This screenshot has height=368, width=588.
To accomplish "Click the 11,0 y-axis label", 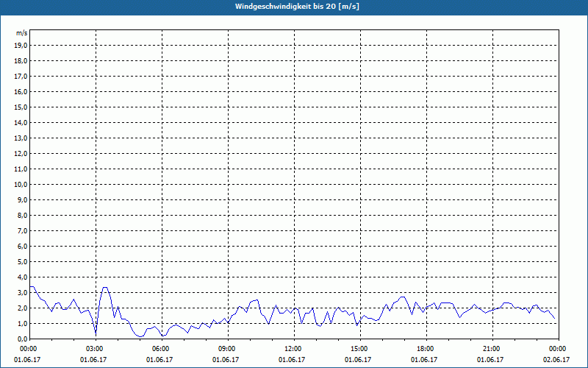I will point(21,169).
